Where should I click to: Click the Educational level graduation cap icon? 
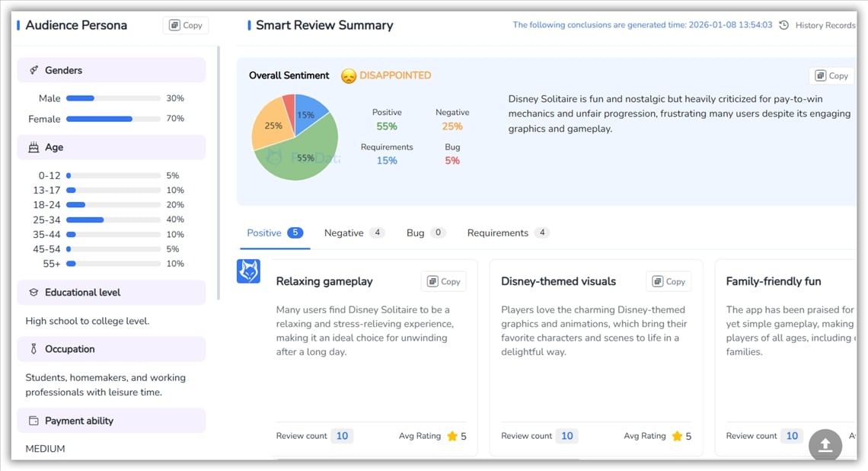(x=34, y=293)
